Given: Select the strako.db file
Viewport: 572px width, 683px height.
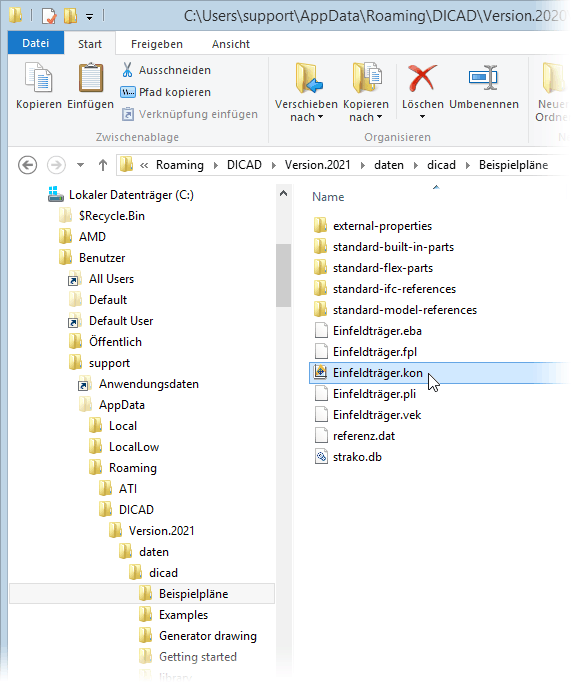Looking at the screenshot, I should point(357,457).
